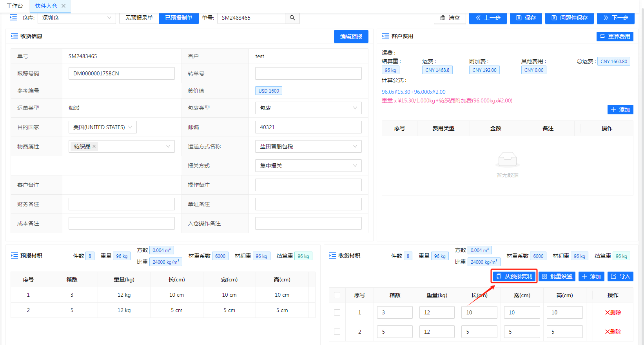644x345 pixels.
Task: Proceed with 下一步 next step button
Action: point(615,18)
